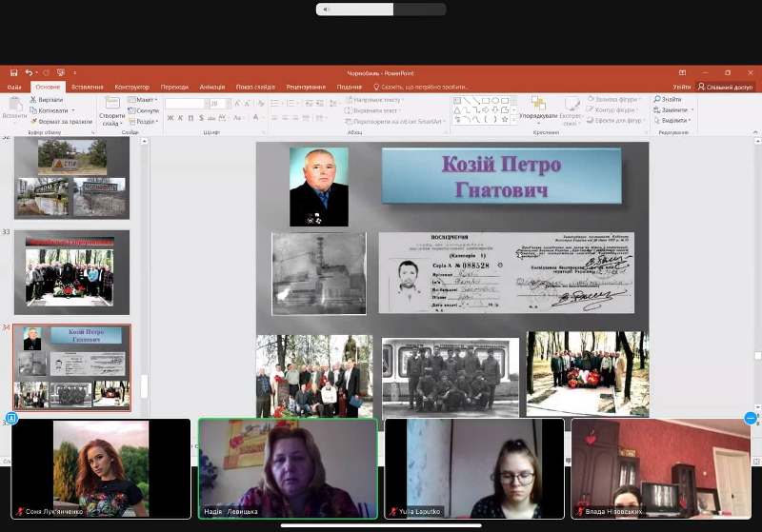The image size is (762, 532).
Task: Expand Копіювати dropdown arrow
Action: pos(73,110)
